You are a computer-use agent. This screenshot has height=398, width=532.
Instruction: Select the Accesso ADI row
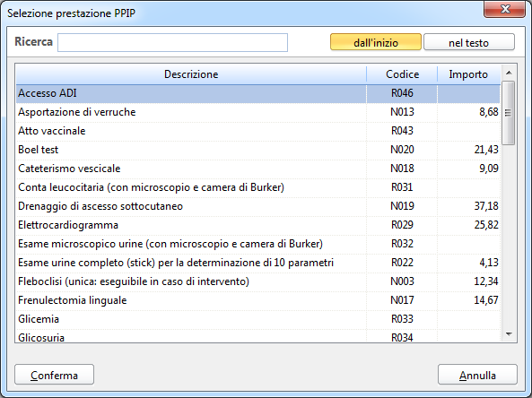coord(257,93)
